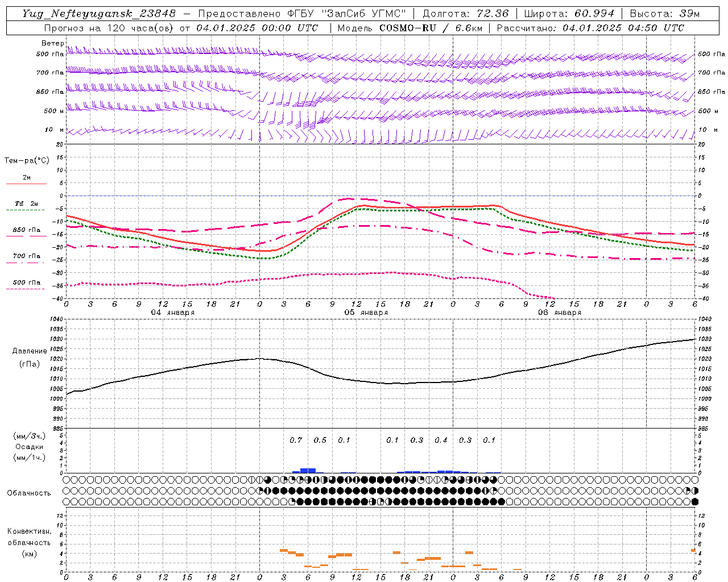This screenshot has height=582, width=728.
Task: Select the 'Осадки' precipitation label
Action: point(30,447)
